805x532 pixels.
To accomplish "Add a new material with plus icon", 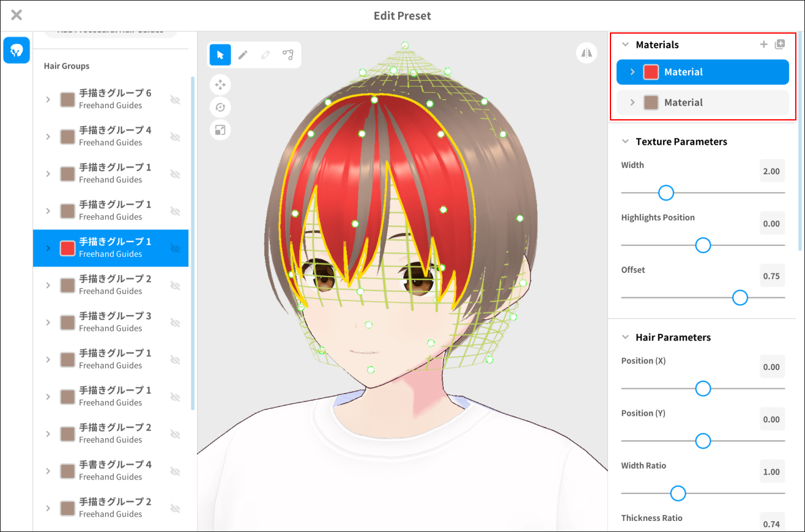I will coord(763,45).
